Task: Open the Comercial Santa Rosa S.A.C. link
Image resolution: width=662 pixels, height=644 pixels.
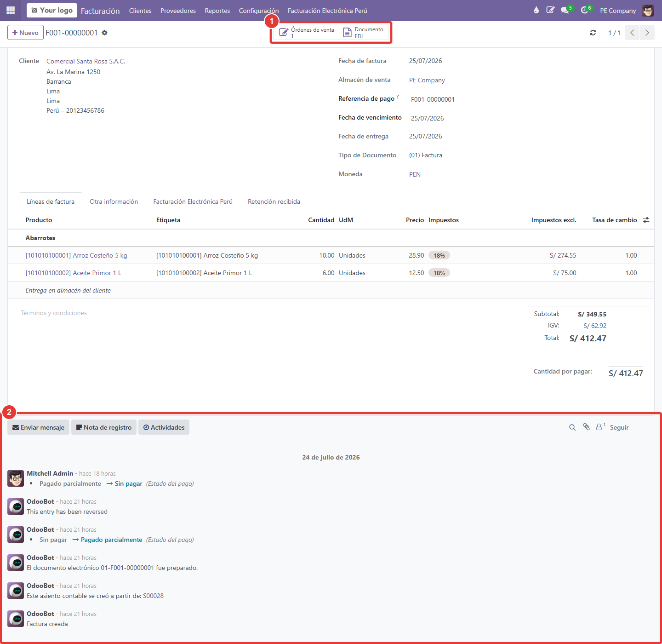Action: pos(86,61)
